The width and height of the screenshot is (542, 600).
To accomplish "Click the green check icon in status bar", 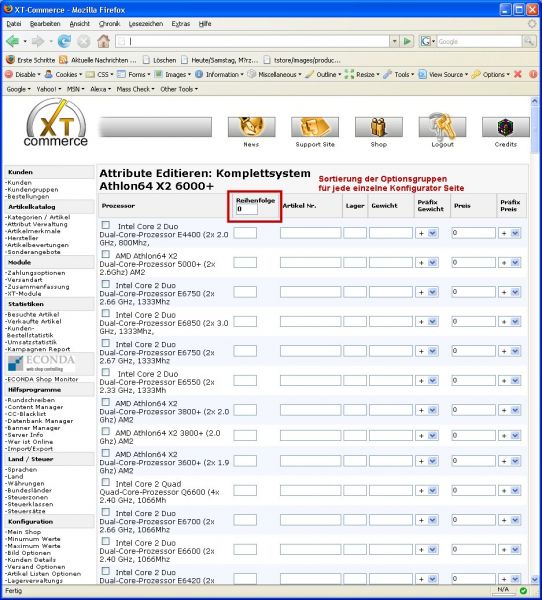I will pos(523,590).
